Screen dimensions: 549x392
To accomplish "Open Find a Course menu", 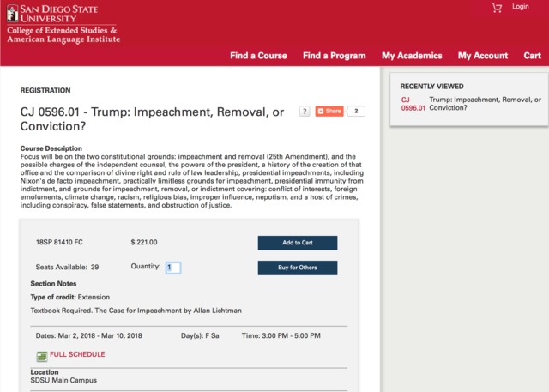I will click(258, 56).
